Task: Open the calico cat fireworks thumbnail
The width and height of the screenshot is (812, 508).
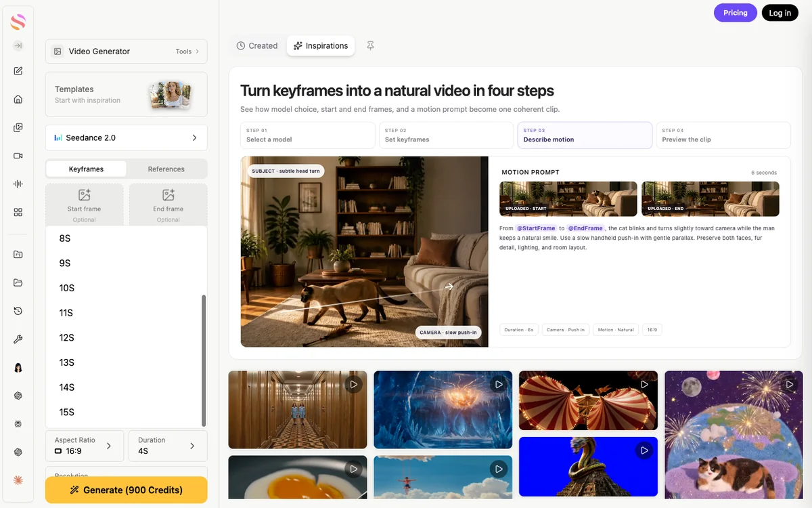Action: [x=734, y=434]
